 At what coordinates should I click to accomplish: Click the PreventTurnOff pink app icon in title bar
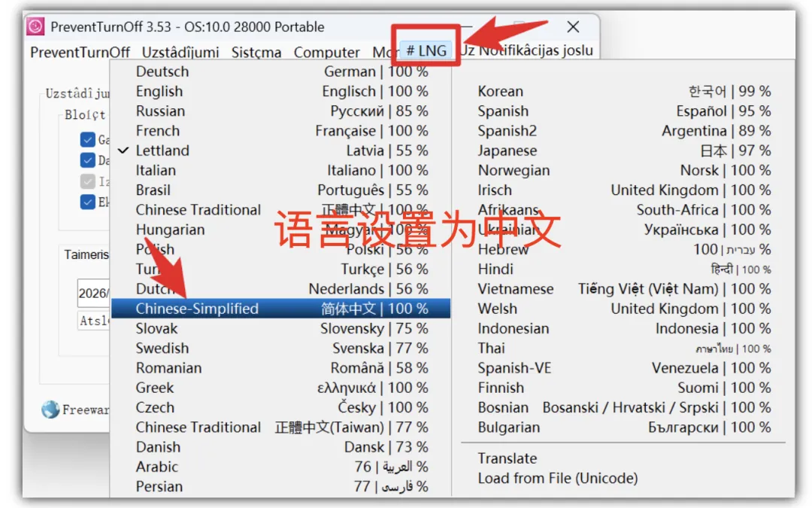tap(35, 26)
